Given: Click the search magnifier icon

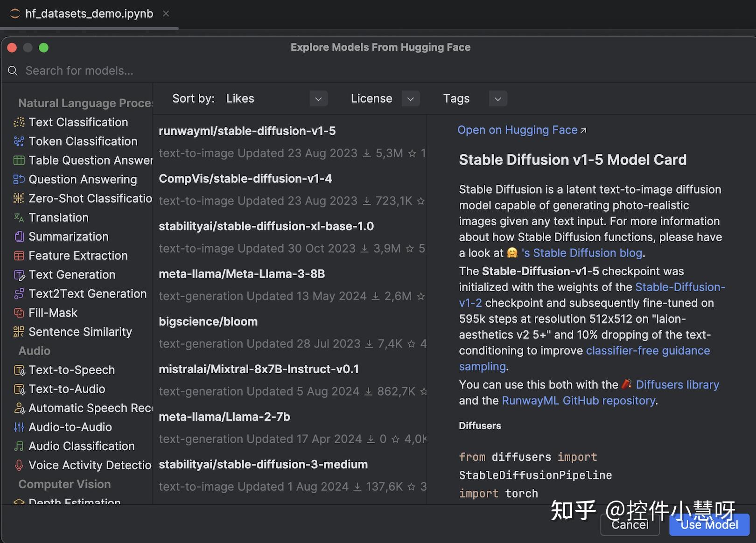Looking at the screenshot, I should (x=12, y=70).
